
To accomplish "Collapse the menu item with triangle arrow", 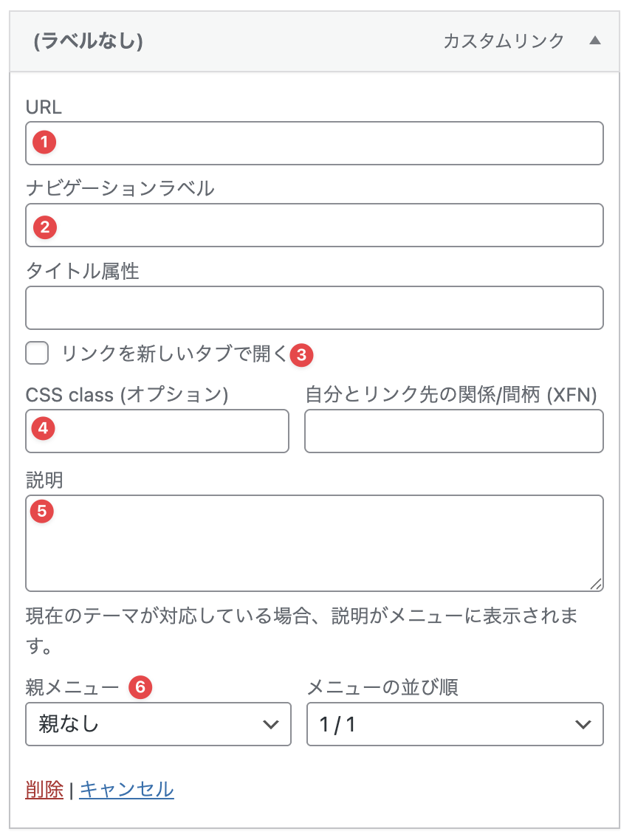I will coord(595,41).
